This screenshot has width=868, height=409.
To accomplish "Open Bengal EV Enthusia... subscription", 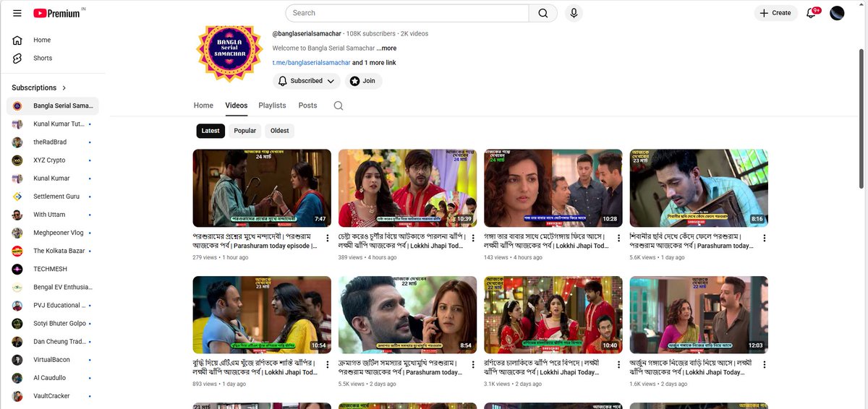I will point(52,287).
